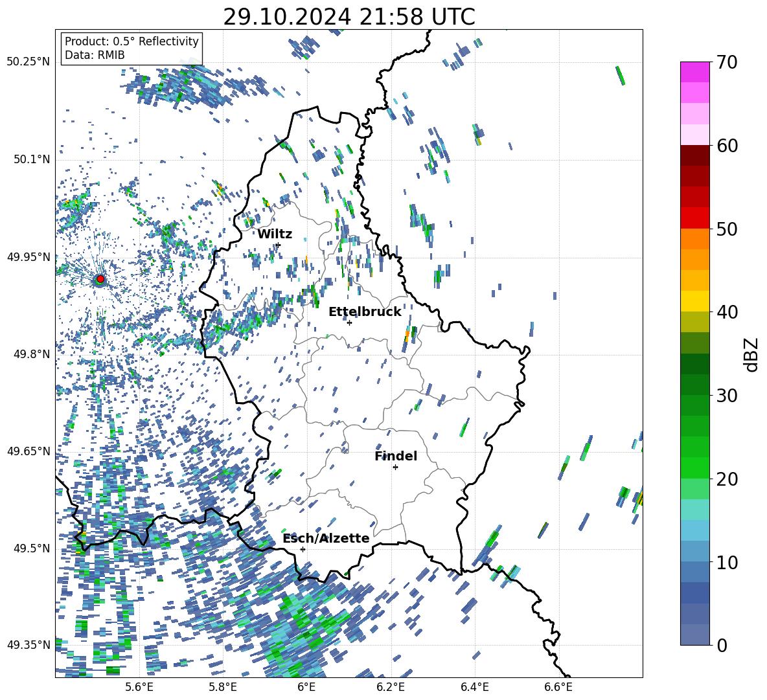The image size is (767, 700).
Task: Click the bright red colorbar segment above 50
Action: point(694,218)
